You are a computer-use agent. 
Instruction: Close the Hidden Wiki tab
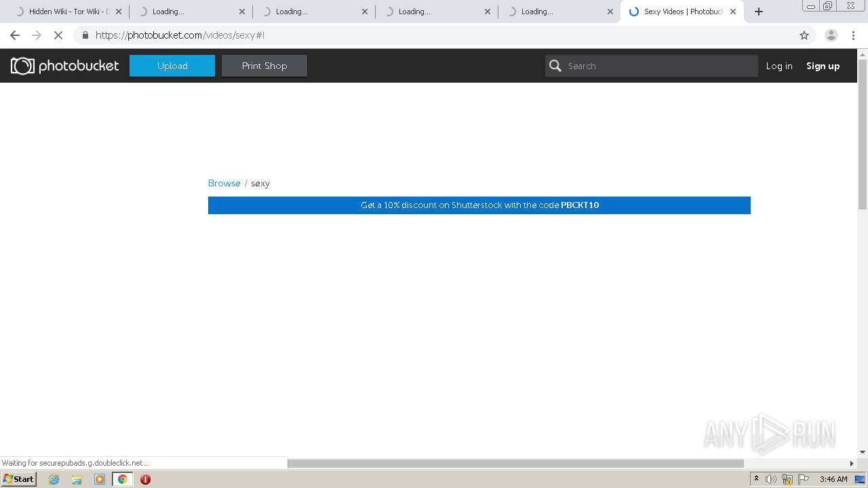119,12
